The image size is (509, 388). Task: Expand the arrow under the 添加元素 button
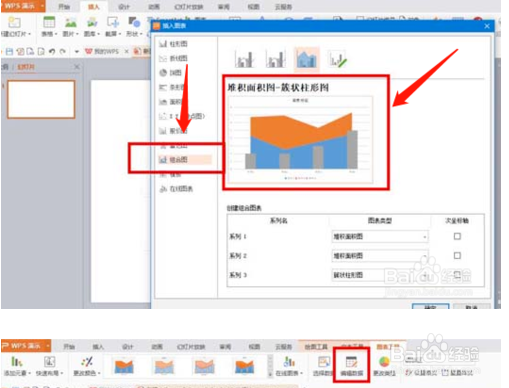click(x=29, y=373)
